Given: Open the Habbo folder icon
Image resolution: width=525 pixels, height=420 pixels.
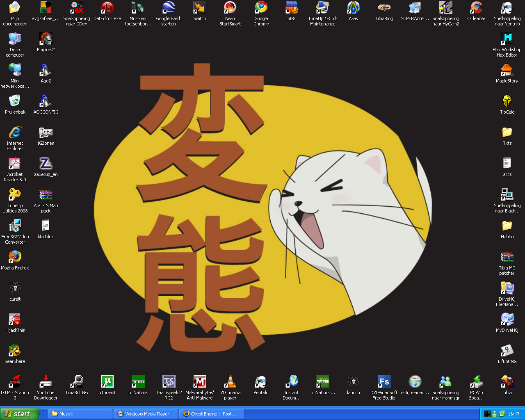Looking at the screenshot, I should [x=507, y=226].
